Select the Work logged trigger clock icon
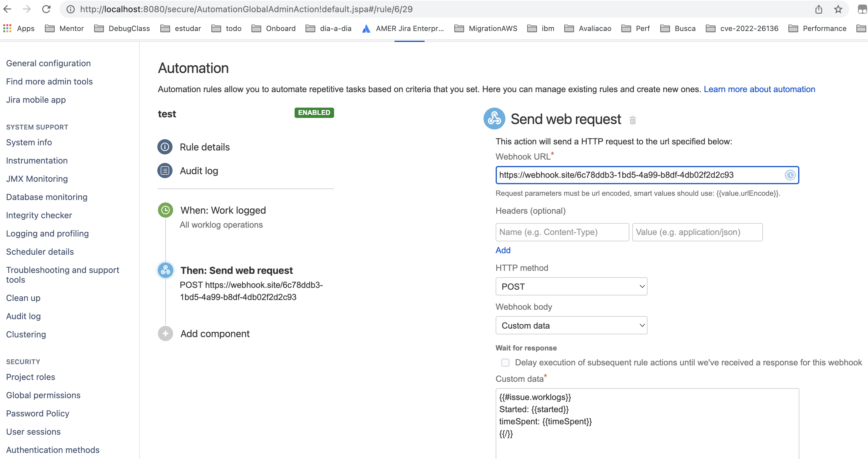Screen dimensions: 868x459 pyautogui.click(x=166, y=210)
